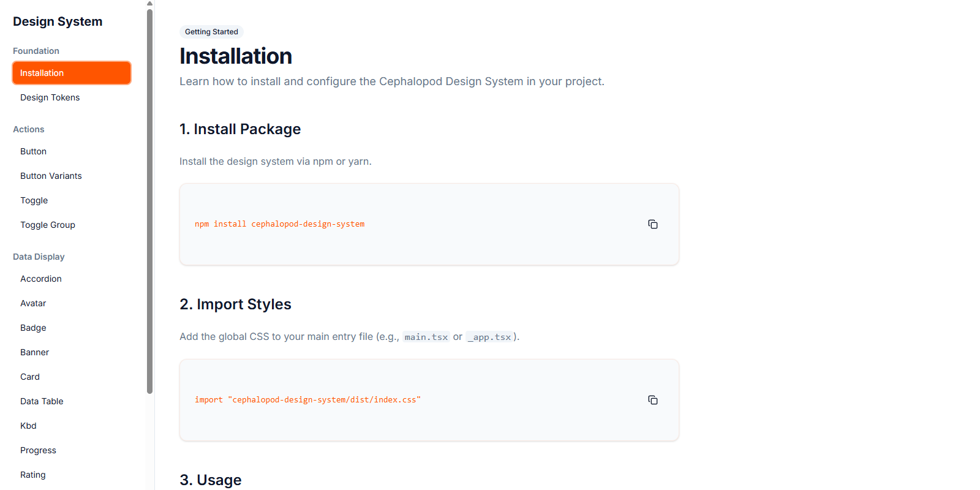
Task: Open the Data Table page
Action: click(x=72, y=401)
